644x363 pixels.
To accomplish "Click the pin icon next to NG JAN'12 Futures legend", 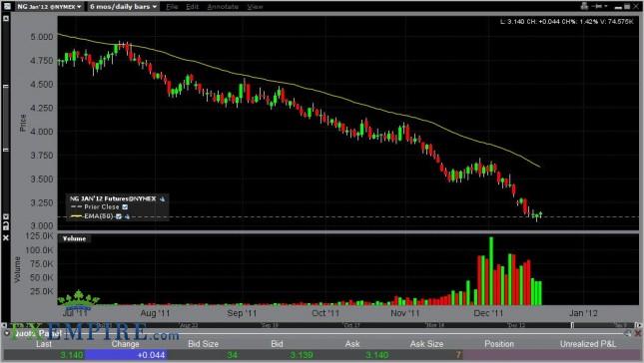I will 162,198.
